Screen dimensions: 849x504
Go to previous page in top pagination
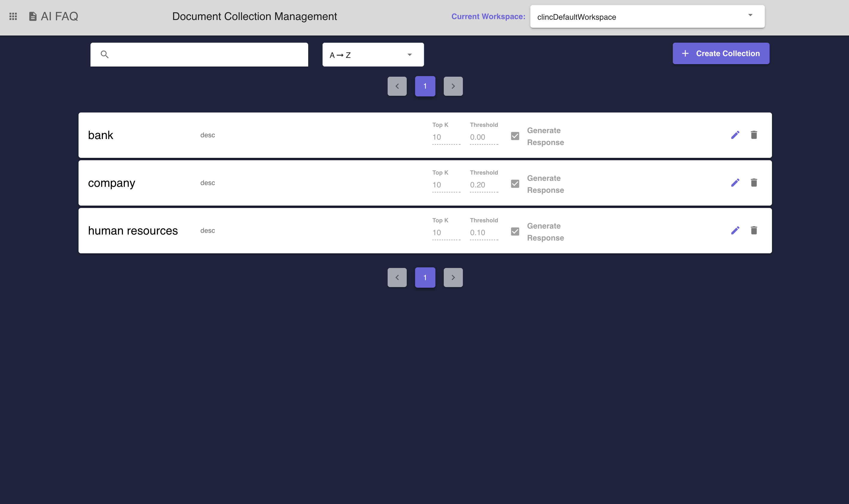(x=397, y=86)
